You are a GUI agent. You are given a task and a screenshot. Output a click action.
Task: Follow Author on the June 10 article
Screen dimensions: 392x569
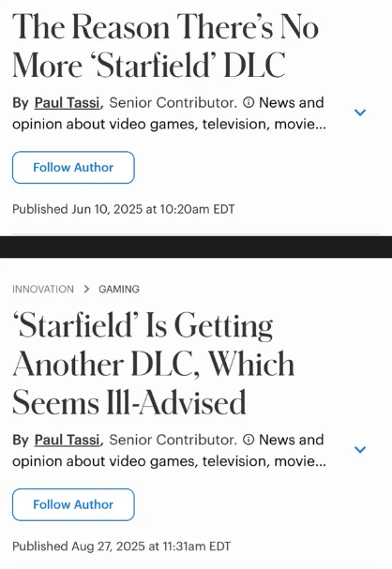pyautogui.click(x=73, y=167)
